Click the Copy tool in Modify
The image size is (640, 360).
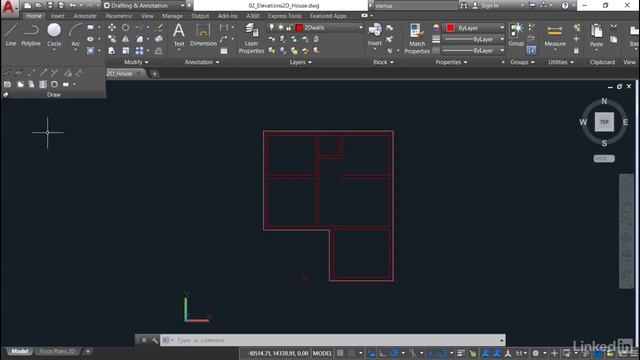(111, 39)
